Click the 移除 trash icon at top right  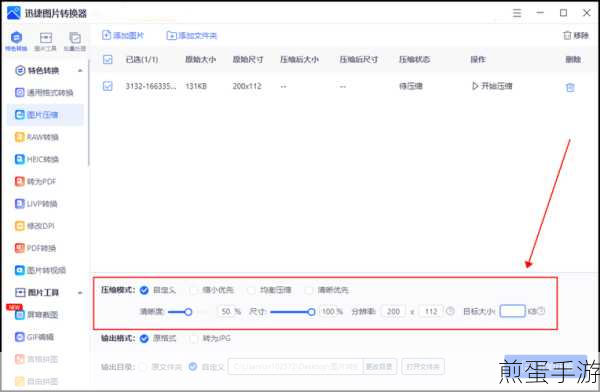point(567,36)
